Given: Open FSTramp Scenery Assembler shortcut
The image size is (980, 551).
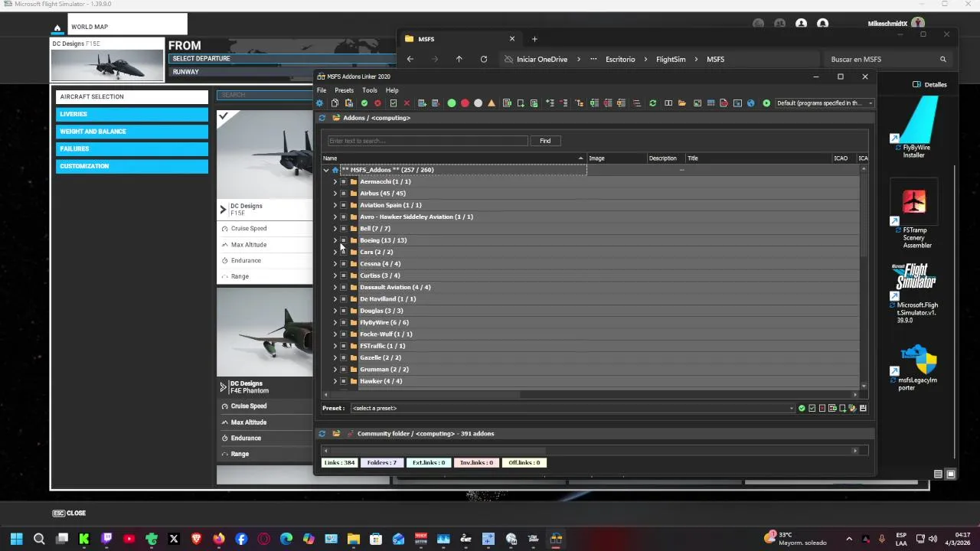Looking at the screenshot, I should point(916,218).
